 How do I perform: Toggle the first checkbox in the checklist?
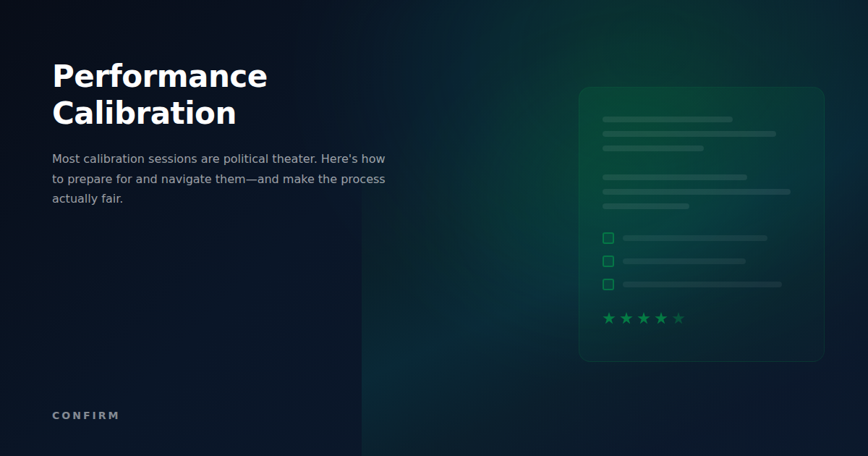608,237
